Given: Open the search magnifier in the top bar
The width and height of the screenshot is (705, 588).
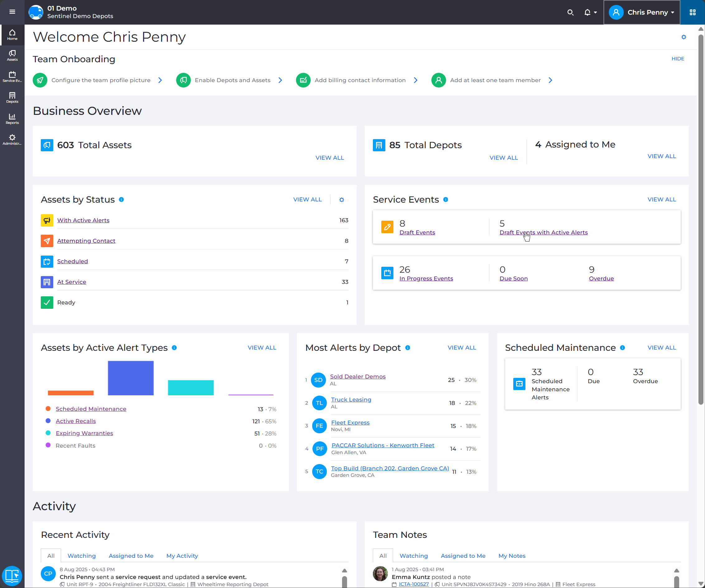Looking at the screenshot, I should [x=570, y=12].
